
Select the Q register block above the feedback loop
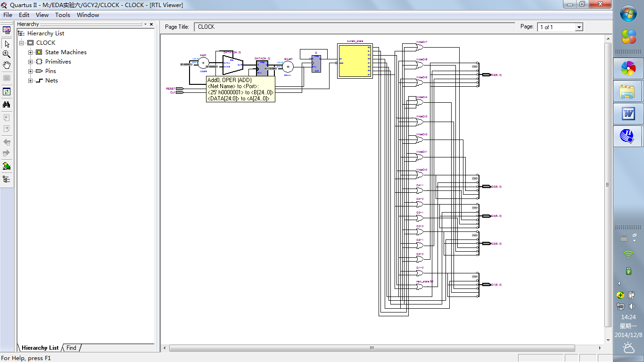pyautogui.click(x=316, y=64)
